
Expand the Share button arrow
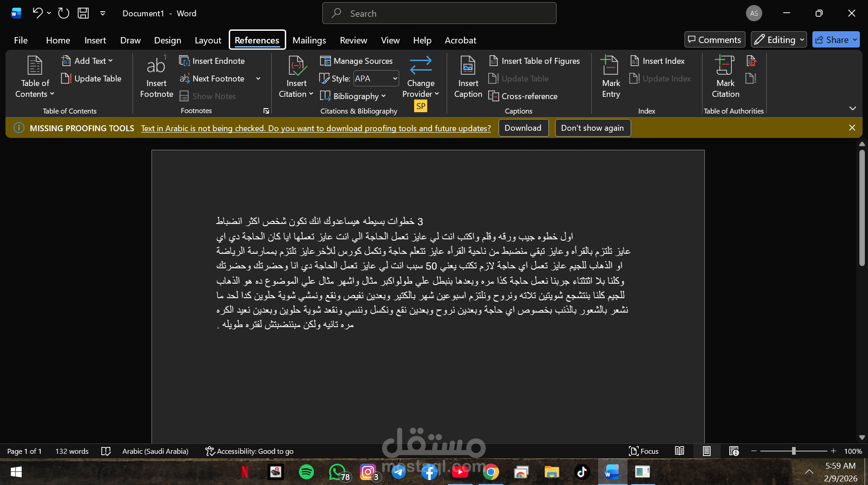pos(855,39)
